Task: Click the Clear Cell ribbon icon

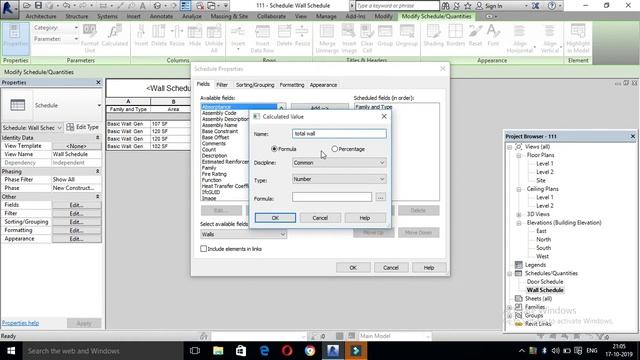Action: click(367, 38)
